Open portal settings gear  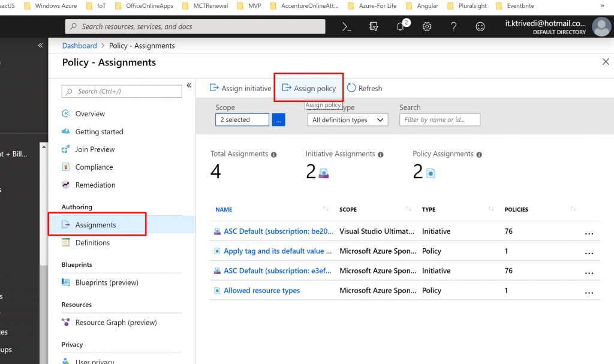click(x=427, y=26)
